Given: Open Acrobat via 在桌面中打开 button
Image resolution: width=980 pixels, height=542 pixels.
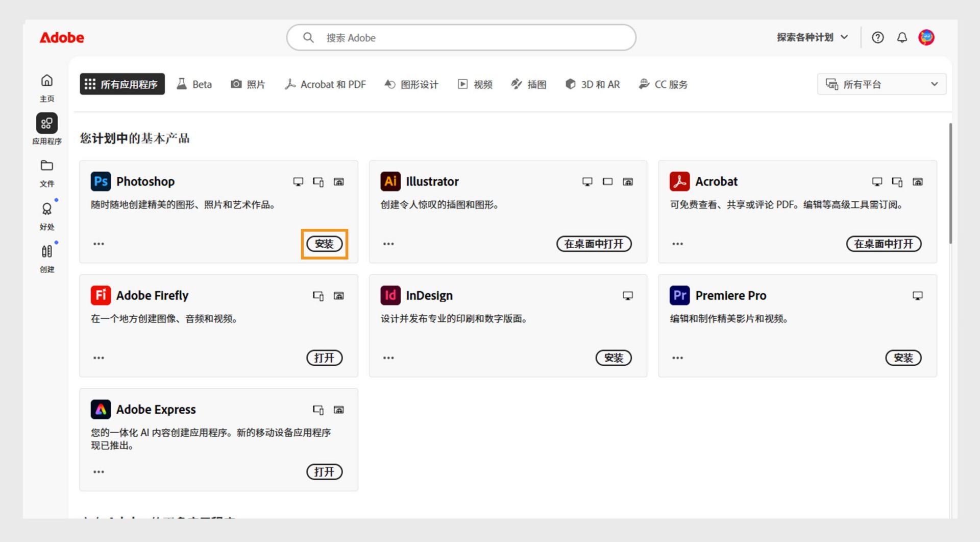Looking at the screenshot, I should tap(884, 244).
